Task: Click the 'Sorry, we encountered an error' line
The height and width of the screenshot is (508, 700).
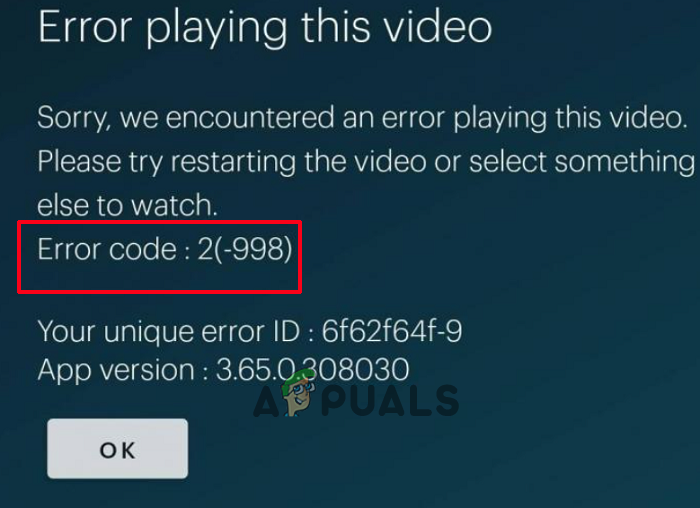Action: 362,118
